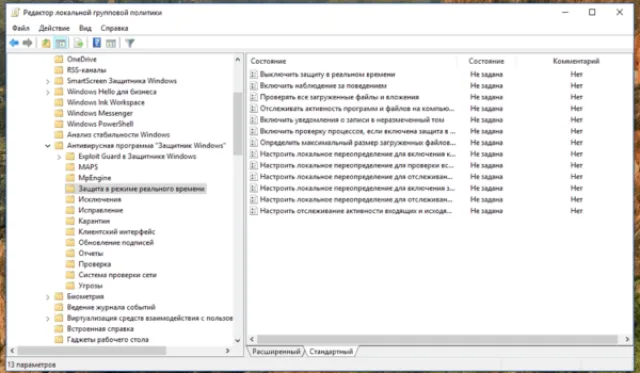Click the Filter funnel toolbar icon
Viewport: 640px width, 373px height.
[x=130, y=43]
